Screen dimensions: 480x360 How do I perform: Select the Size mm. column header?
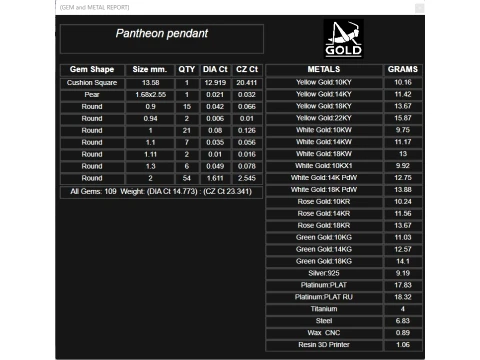pos(150,70)
